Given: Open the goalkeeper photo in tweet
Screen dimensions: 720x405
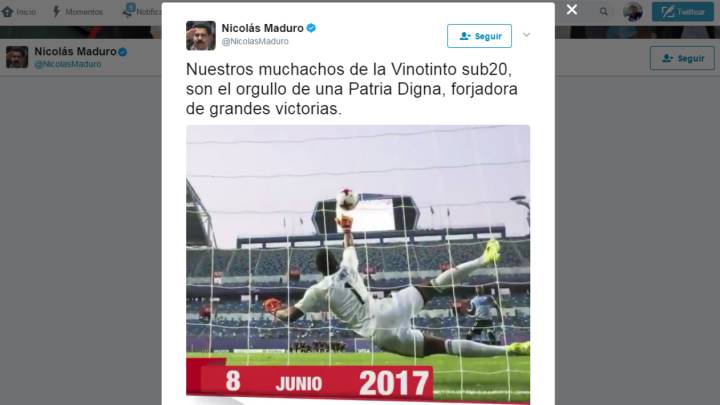Looking at the screenshot, I should coord(358,264).
